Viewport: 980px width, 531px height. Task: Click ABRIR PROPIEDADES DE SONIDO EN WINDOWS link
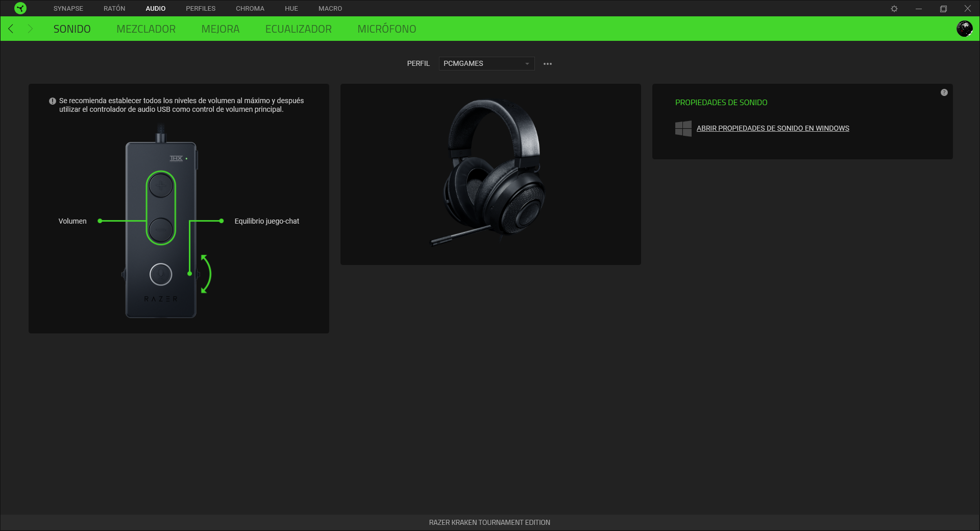click(773, 128)
